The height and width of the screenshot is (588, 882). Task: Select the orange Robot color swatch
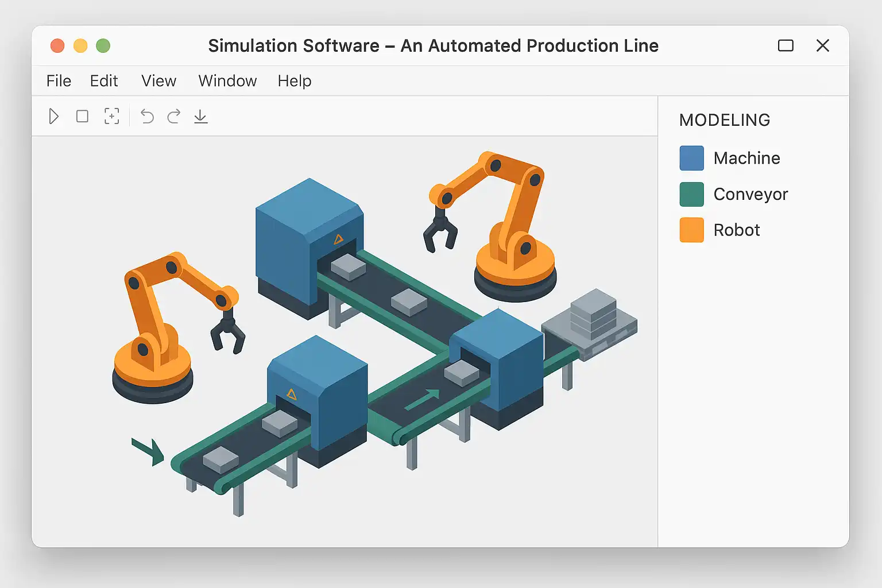pyautogui.click(x=691, y=230)
